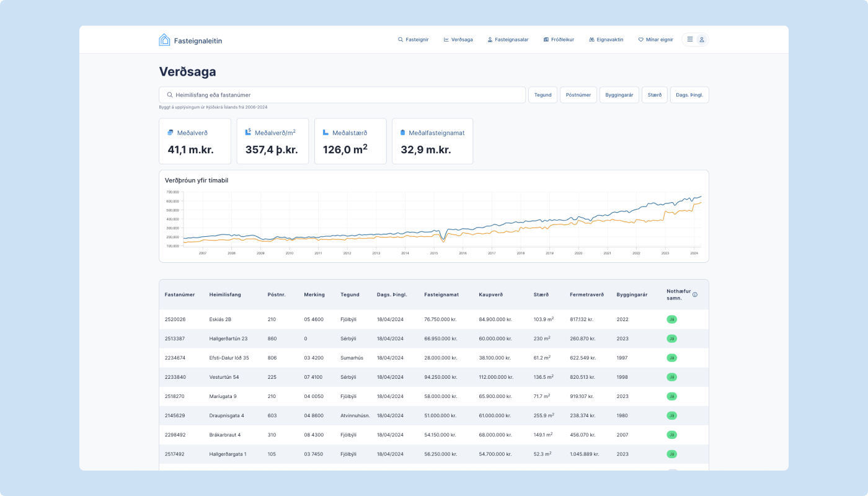Screen dimensions: 868x496
Task: Open Fróðleikur navigation item
Action: point(559,40)
